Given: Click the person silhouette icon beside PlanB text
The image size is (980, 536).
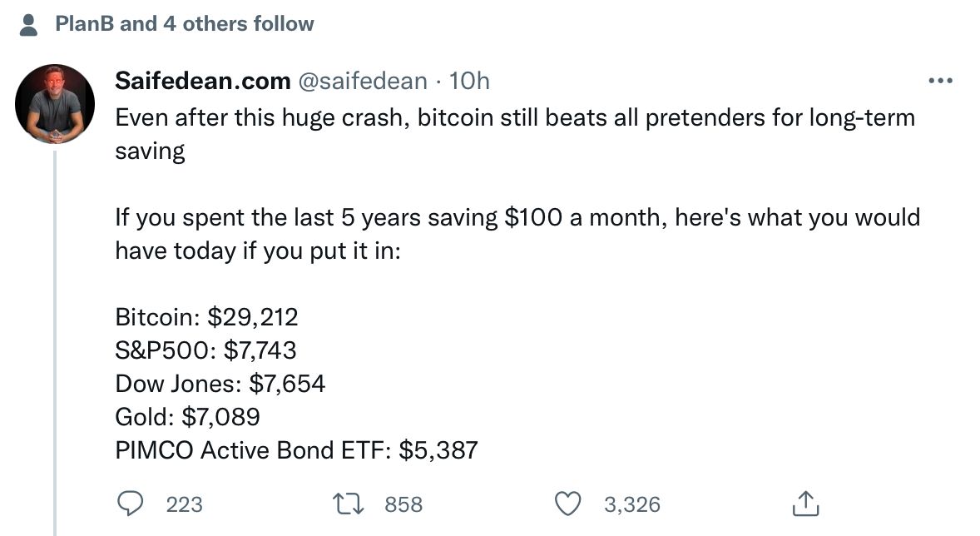Looking at the screenshot, I should coord(29,23).
